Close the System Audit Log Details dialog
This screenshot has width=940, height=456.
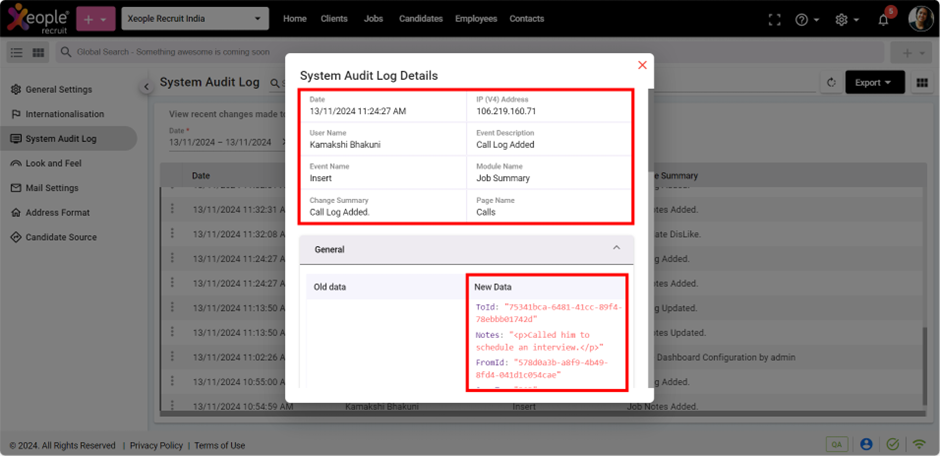642,65
